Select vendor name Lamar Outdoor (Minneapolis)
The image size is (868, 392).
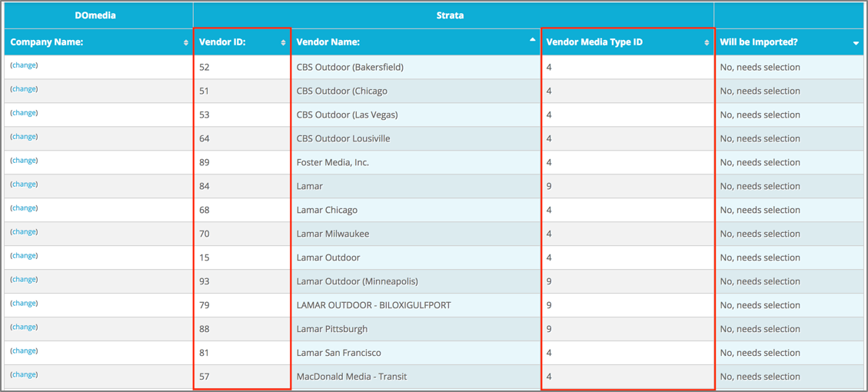(x=357, y=282)
